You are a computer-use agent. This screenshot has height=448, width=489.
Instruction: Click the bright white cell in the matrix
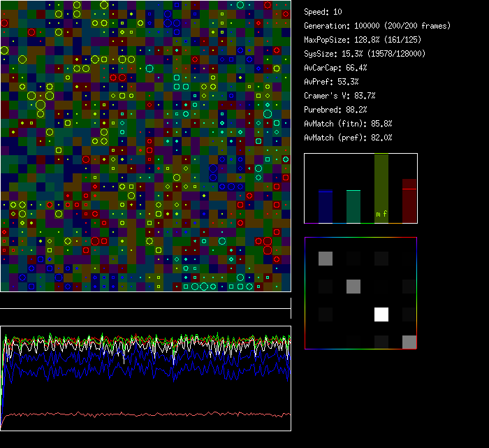pos(381,315)
